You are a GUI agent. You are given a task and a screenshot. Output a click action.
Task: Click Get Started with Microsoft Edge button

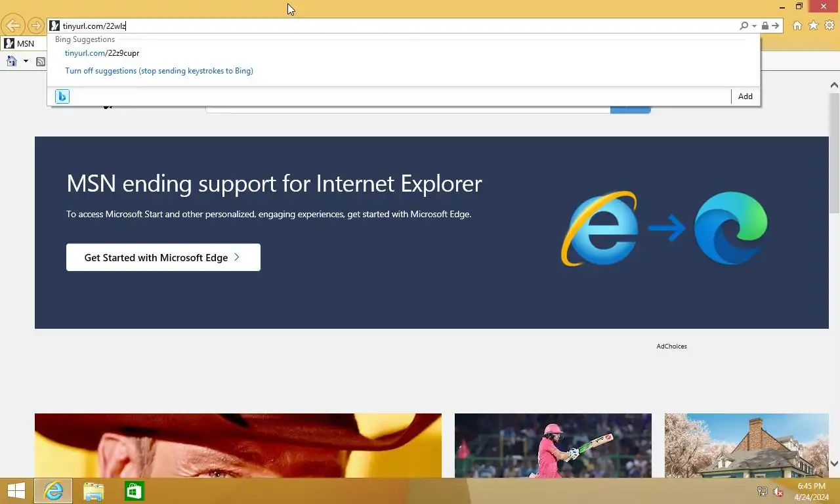click(x=163, y=257)
